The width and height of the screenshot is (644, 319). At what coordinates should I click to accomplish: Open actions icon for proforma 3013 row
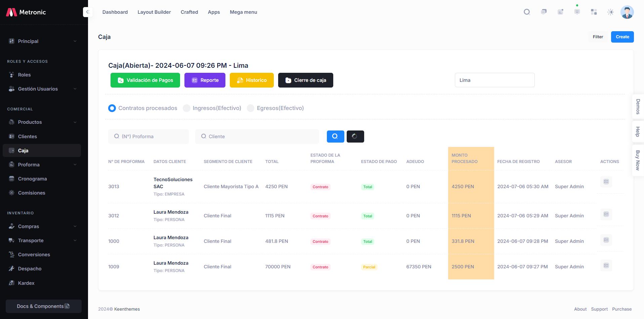click(606, 182)
